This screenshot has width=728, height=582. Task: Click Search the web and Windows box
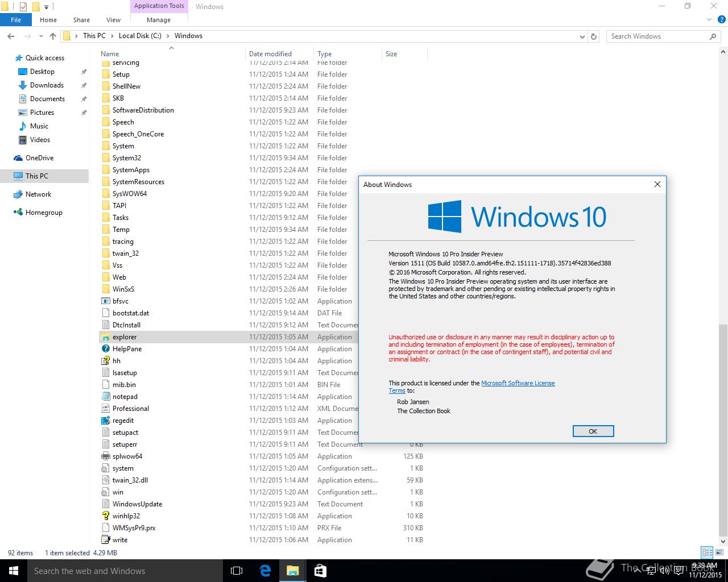tap(125, 571)
